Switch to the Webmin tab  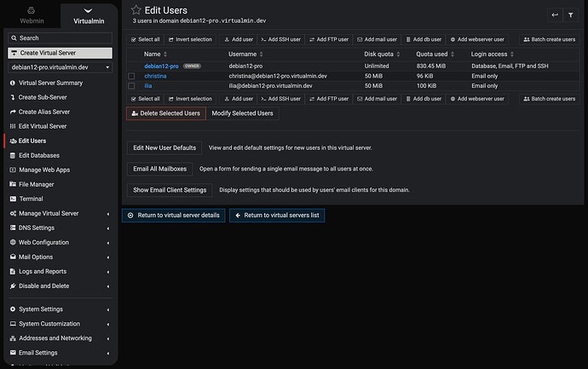(31, 15)
